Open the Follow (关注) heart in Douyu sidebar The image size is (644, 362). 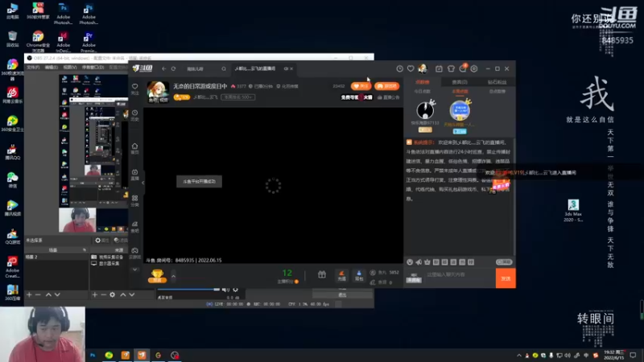click(134, 88)
